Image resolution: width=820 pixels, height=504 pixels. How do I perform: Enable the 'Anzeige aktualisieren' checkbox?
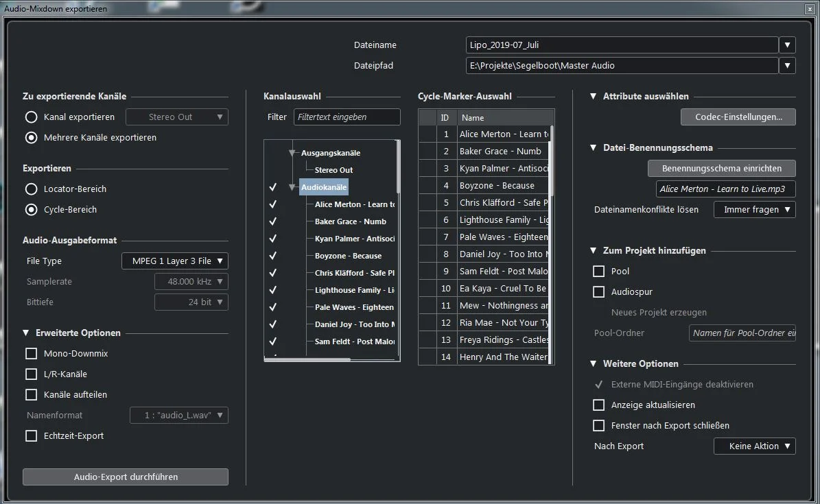599,405
